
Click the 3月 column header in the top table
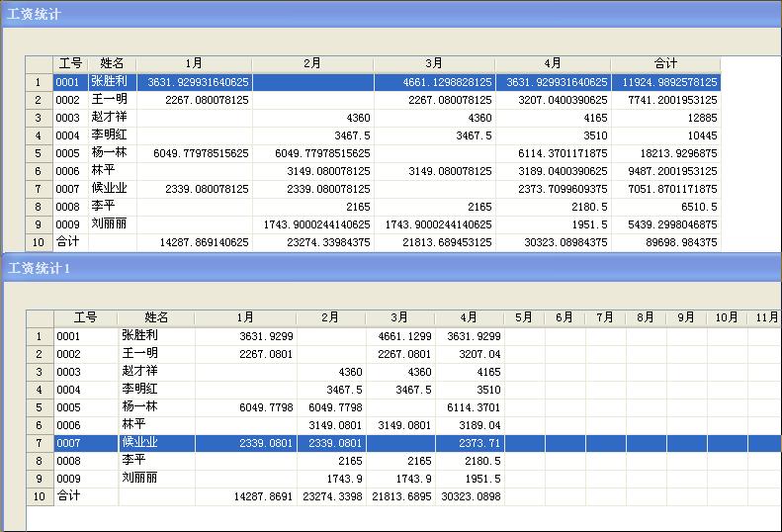(x=434, y=63)
